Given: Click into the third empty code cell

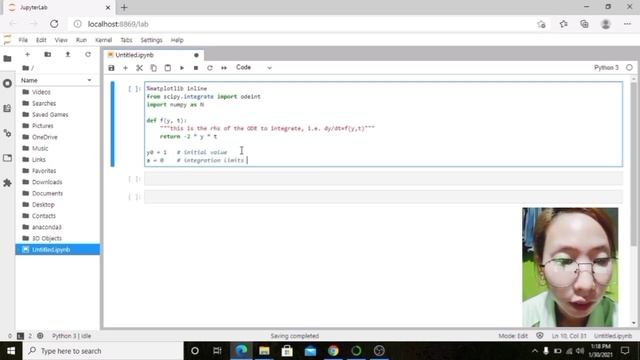Looking at the screenshot, I should point(383,197).
